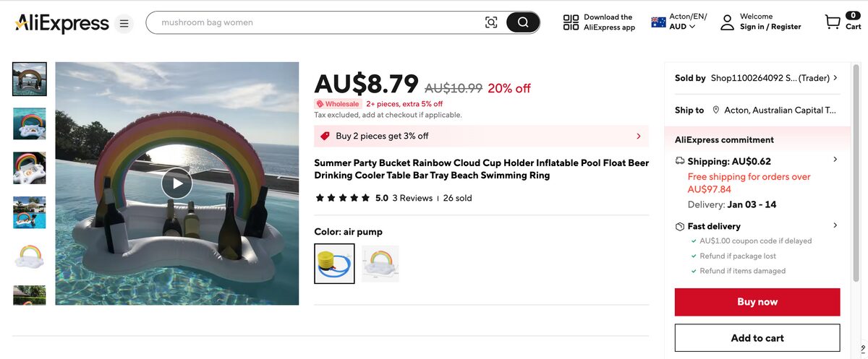Click the Add to cart button

pos(757,338)
